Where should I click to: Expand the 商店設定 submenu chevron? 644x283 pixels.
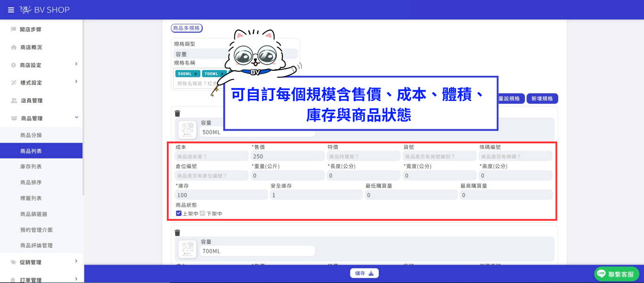coord(76,64)
